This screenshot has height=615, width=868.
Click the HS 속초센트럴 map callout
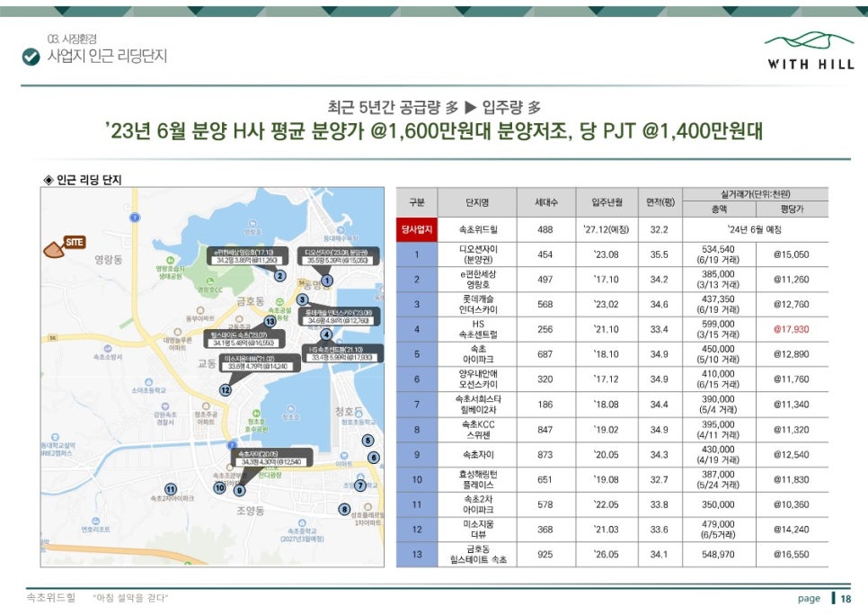tap(342, 353)
